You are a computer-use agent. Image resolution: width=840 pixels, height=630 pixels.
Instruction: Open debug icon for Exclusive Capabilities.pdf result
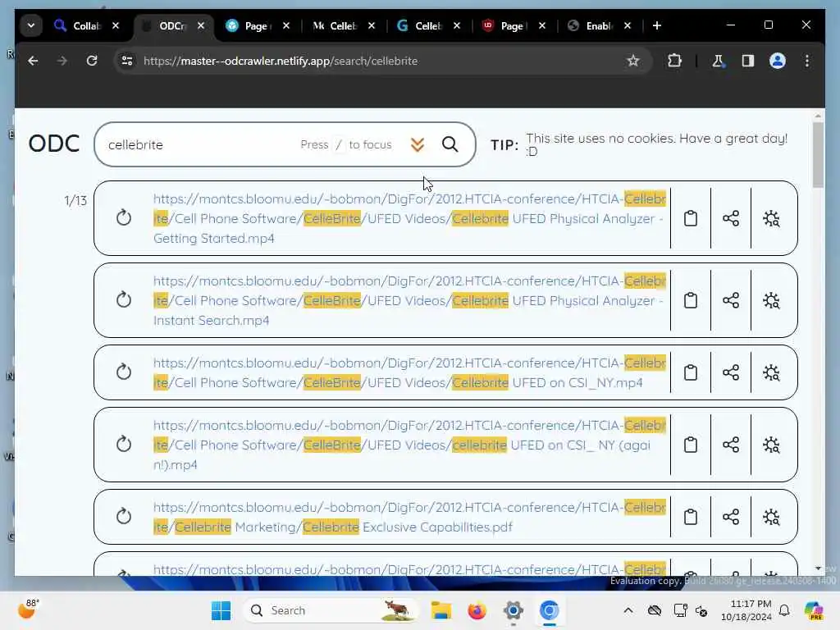771,517
